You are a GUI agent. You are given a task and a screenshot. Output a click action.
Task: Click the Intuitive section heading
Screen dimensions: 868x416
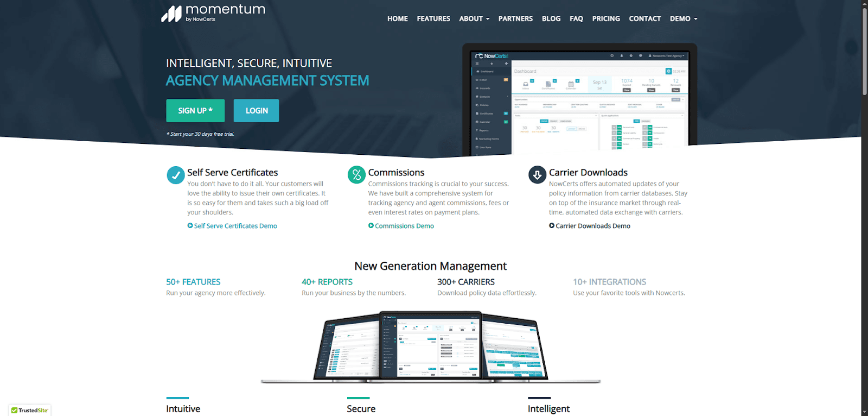183,409
